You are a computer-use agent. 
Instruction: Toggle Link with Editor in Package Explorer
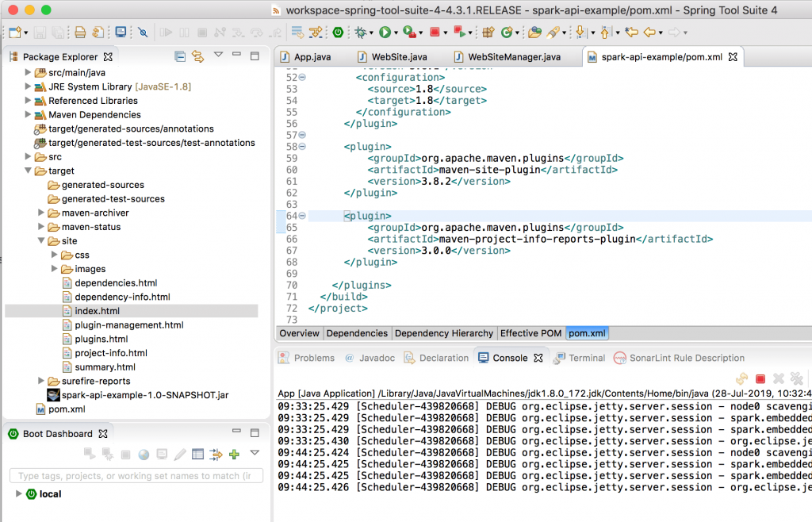(197, 56)
